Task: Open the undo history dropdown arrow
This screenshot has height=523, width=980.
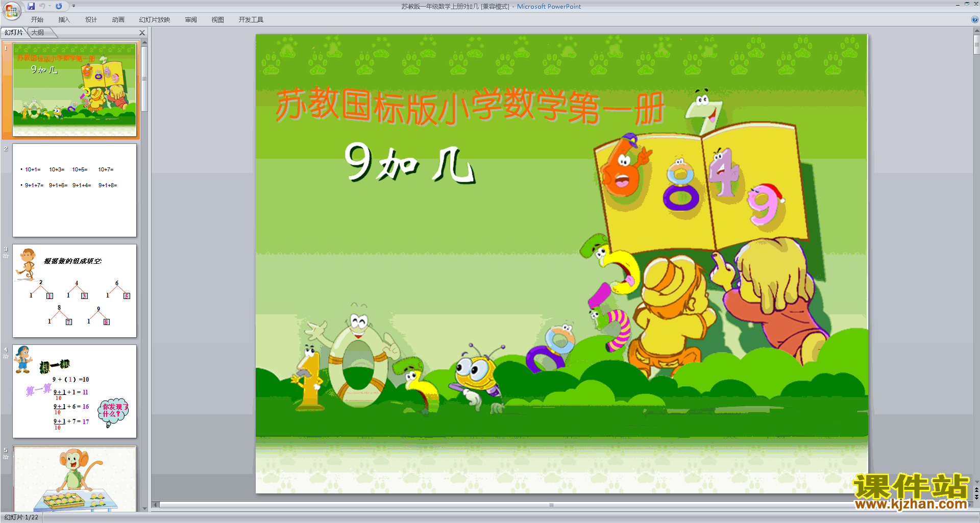Action: (50, 6)
